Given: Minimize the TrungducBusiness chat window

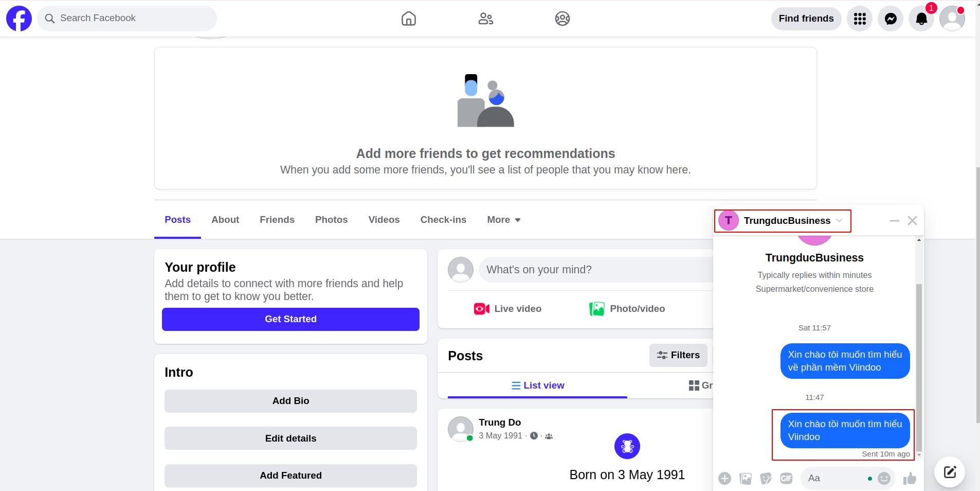Looking at the screenshot, I should click(895, 221).
